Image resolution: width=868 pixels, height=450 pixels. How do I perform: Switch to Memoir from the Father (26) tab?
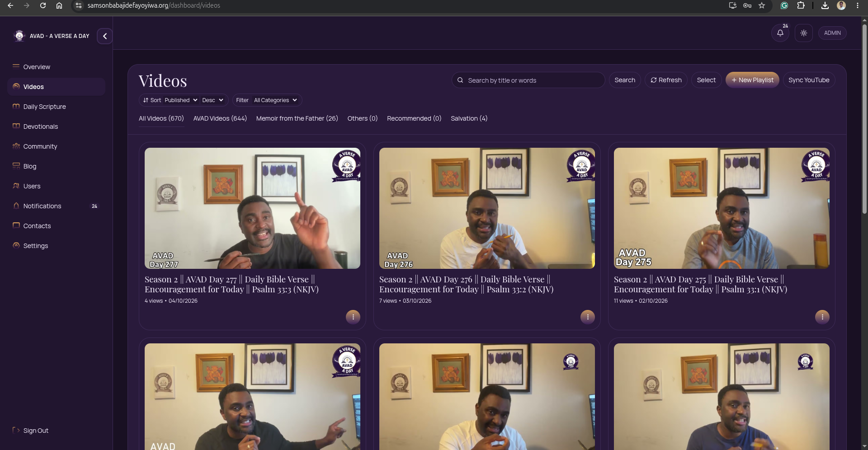tap(297, 118)
